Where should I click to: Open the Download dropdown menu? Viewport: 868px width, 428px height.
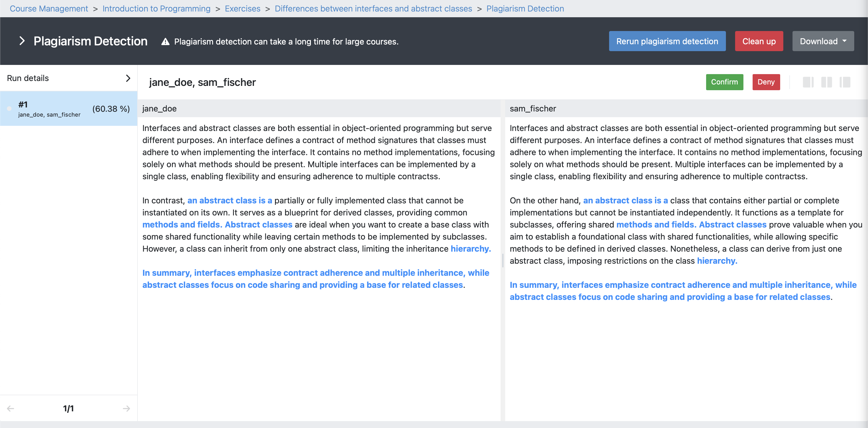click(823, 41)
